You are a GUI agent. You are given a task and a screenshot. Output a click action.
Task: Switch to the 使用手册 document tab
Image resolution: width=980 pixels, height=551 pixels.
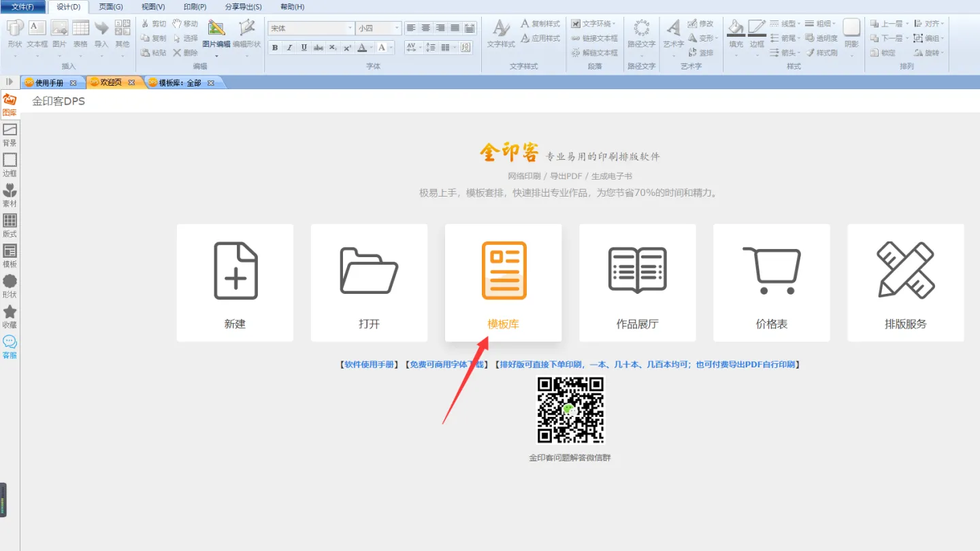pyautogui.click(x=49, y=82)
